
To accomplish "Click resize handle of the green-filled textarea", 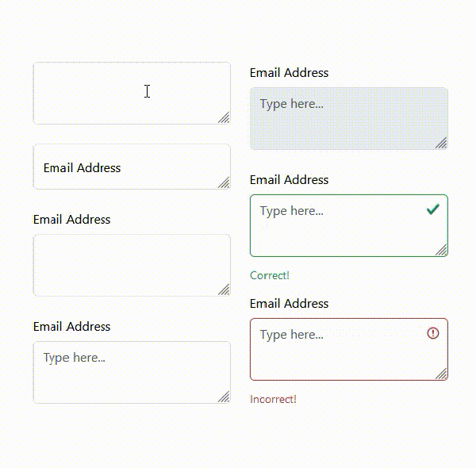I will 442,143.
